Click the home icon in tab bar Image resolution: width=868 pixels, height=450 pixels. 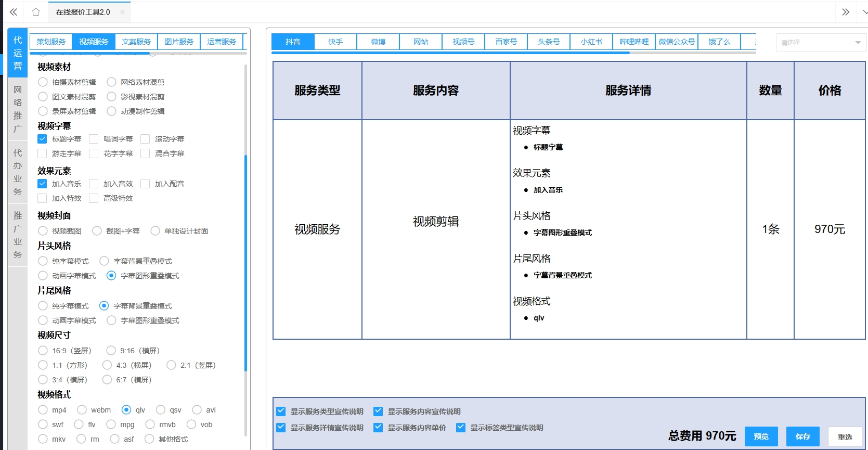36,12
